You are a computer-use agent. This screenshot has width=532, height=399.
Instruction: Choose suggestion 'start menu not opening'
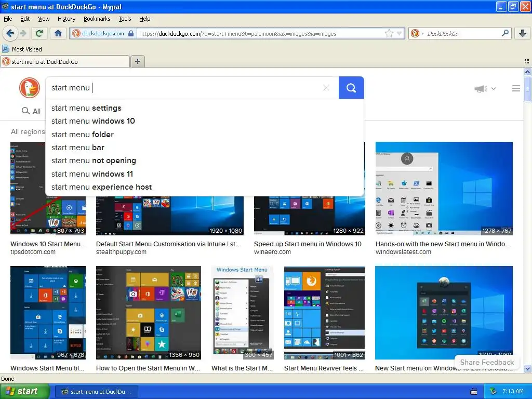(205, 161)
